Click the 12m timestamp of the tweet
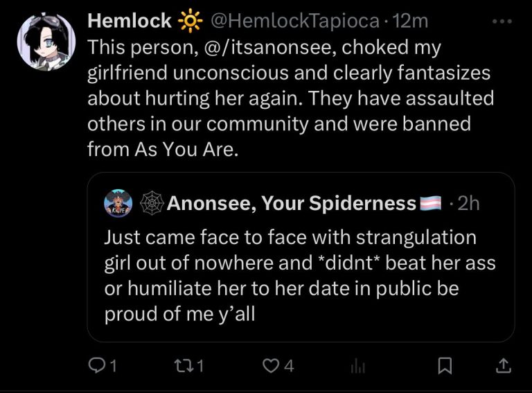Viewport: 532px width, 393px height. tap(410, 21)
